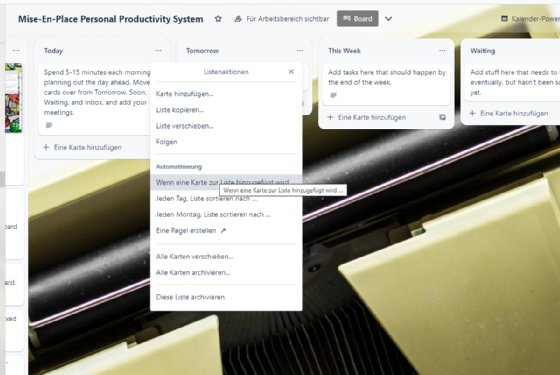Open the partially hidden leftmost list menu
The image size is (560, 375).
coord(16,51)
